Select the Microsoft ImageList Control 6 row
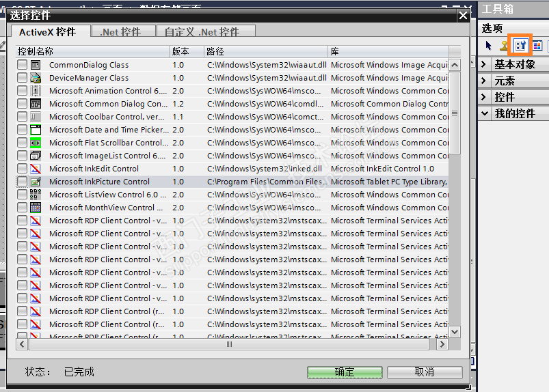Viewport: 549px width, 392px height. (x=232, y=156)
